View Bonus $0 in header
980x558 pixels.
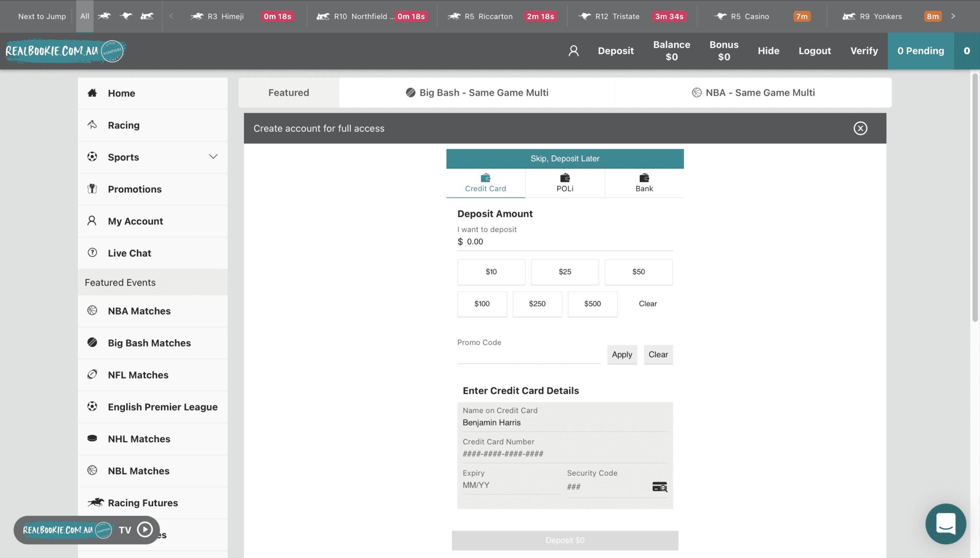tap(724, 51)
